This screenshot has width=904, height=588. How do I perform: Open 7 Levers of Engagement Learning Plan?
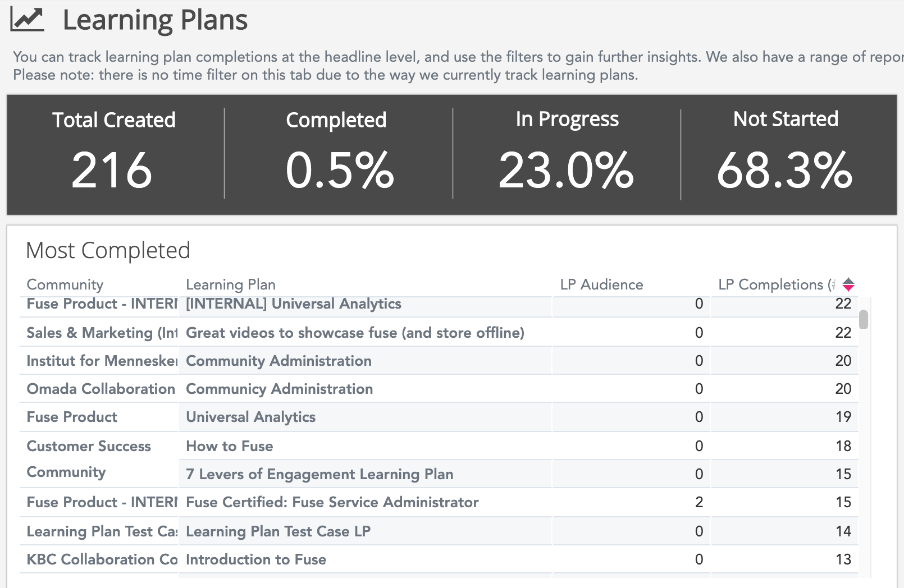[x=319, y=474]
